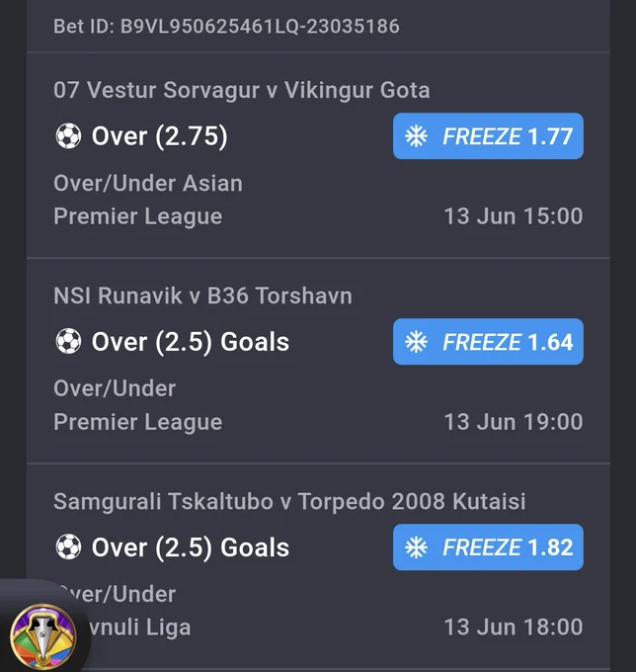Viewport: 636px width, 672px height.
Task: Click the soccer ball icon in NSI Runavik bet
Action: point(68,341)
